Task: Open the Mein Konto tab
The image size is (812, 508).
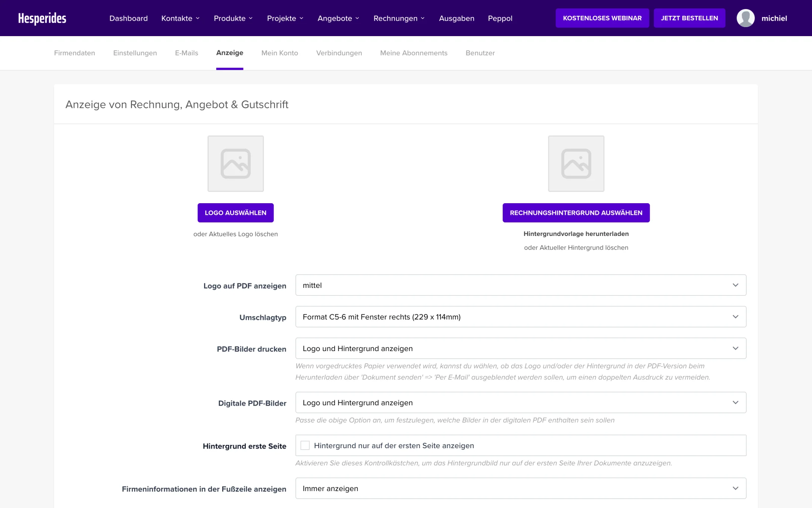Action: [280, 53]
